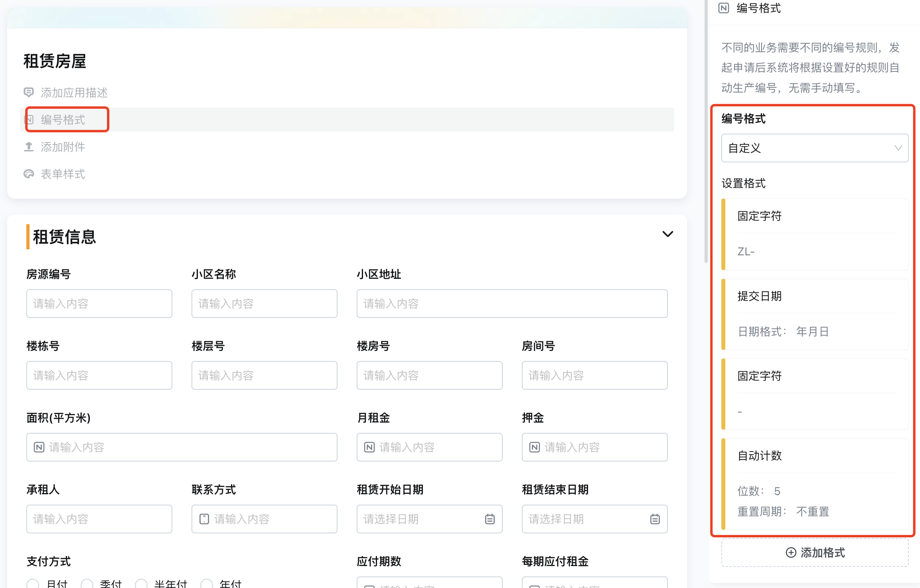The height and width of the screenshot is (588, 920).
Task: Click the form's vertical scrollbar
Action: 706,132
